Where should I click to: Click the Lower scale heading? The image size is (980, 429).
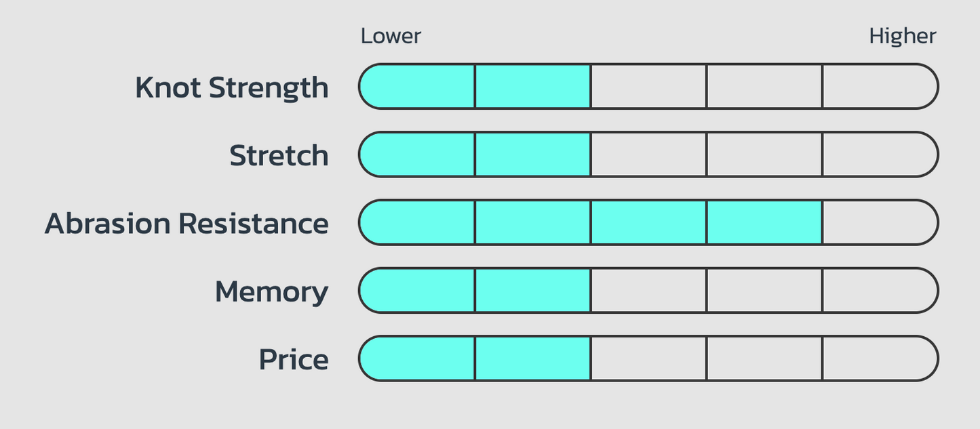click(391, 36)
